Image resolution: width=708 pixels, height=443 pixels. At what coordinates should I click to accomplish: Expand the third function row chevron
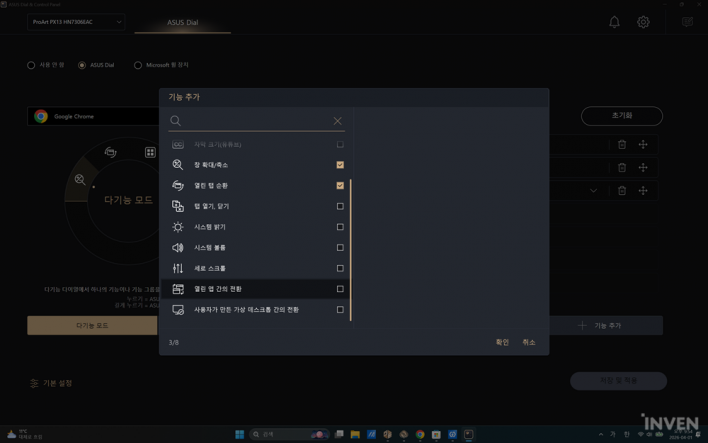click(x=593, y=191)
